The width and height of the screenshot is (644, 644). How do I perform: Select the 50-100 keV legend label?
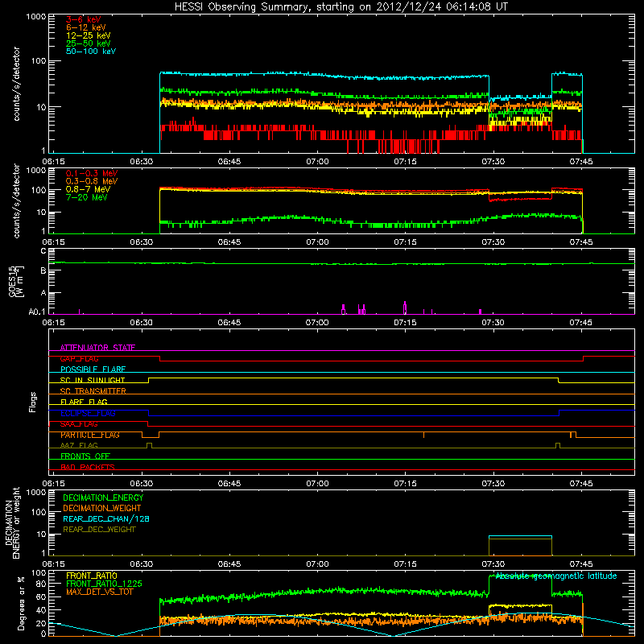(x=91, y=52)
